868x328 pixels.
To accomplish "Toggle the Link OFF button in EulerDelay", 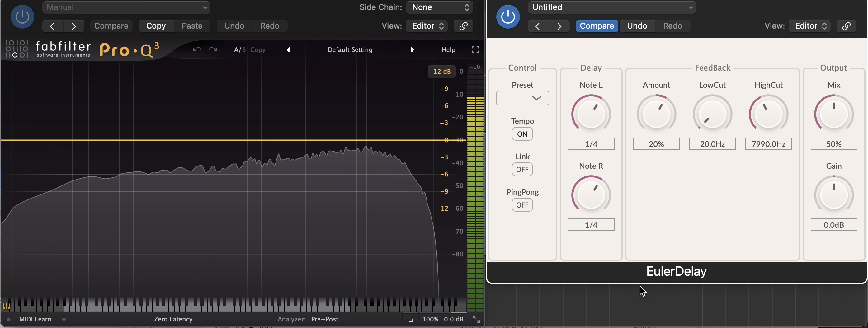I will [522, 169].
